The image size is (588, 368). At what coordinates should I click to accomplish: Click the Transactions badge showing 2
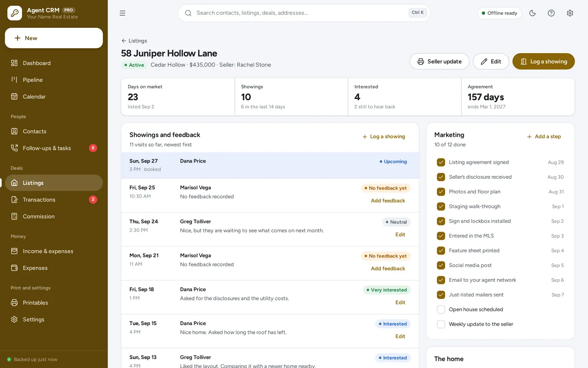[93, 199]
